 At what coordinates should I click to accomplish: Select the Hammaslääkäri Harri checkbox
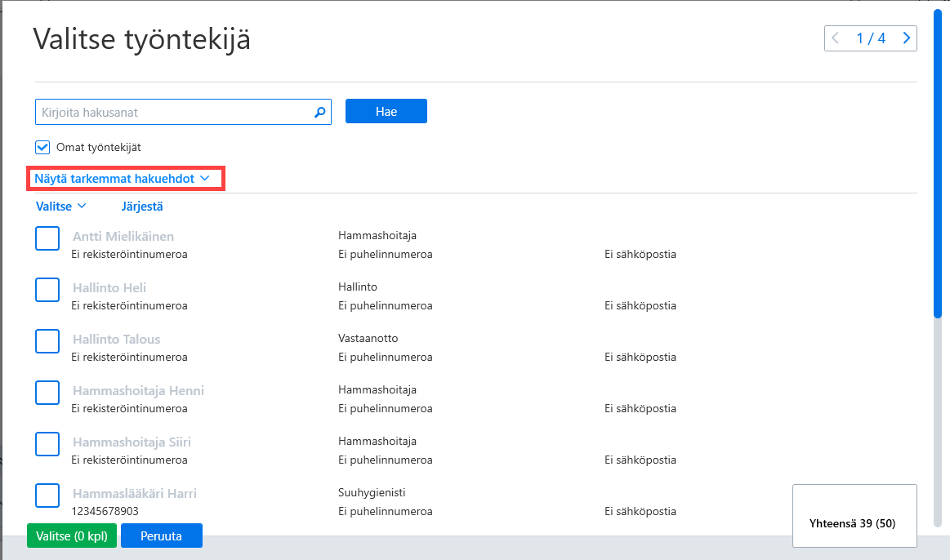[x=47, y=496]
